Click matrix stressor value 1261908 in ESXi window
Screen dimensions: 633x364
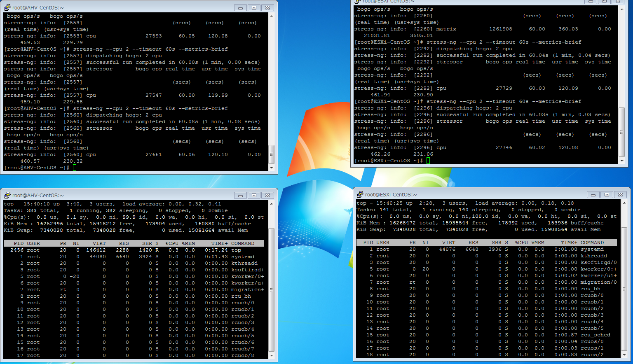coord(501,29)
